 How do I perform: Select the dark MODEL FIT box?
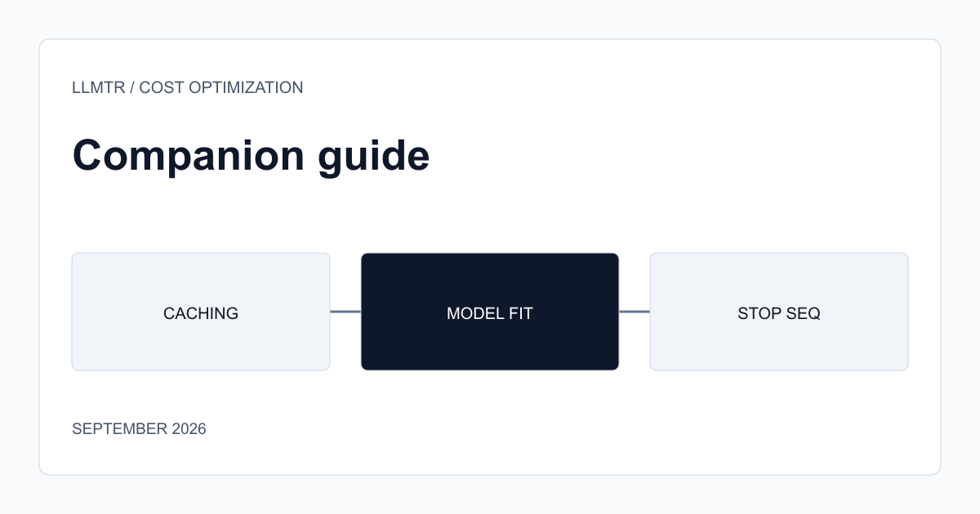pyautogui.click(x=490, y=312)
